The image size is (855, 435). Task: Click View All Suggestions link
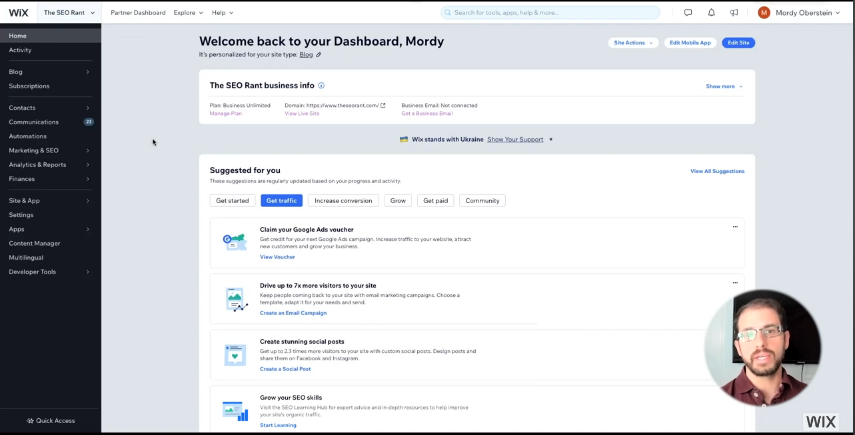[x=717, y=171]
